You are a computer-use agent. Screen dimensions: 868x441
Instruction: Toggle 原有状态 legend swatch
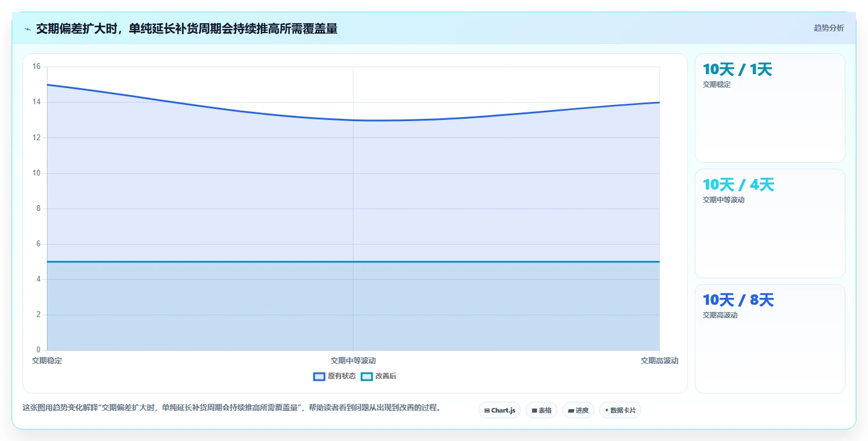click(319, 376)
